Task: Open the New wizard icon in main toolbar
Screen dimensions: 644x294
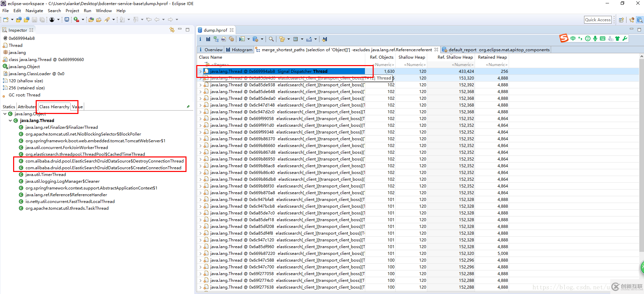Action: (6, 20)
